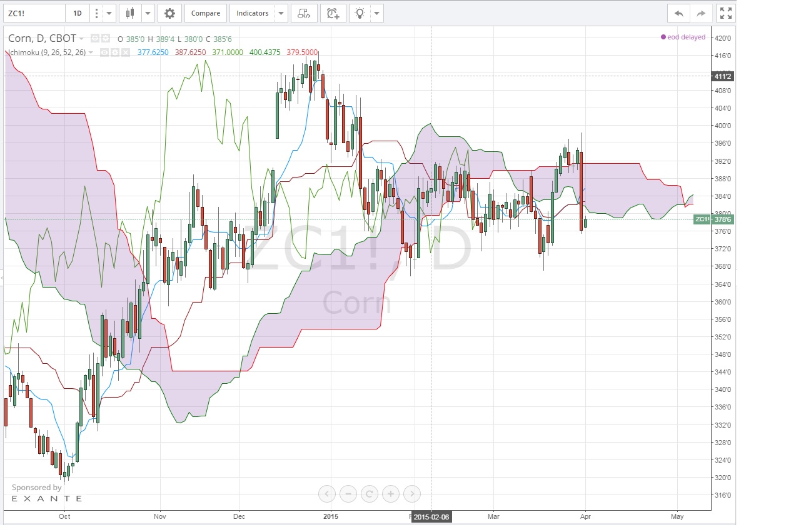
Task: Select the 1D interval button
Action: (x=77, y=13)
